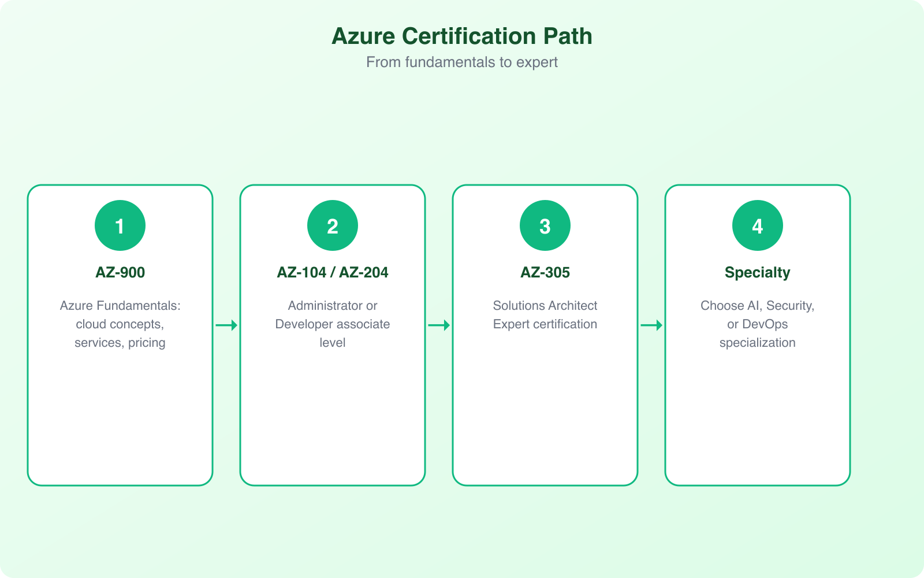Select the AZ-104 / AZ-204 card

coord(332,334)
